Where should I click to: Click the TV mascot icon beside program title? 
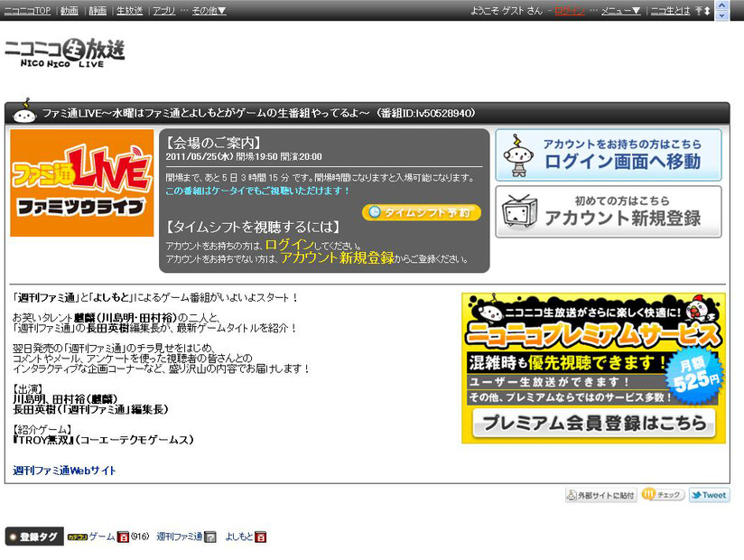[24, 112]
